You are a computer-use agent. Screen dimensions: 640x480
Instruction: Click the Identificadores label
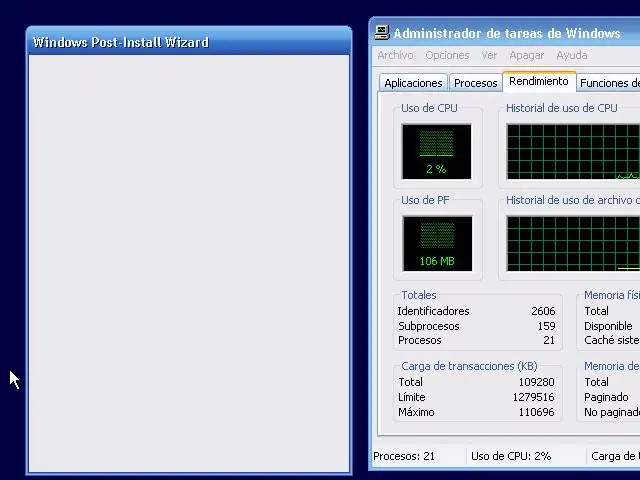tap(433, 311)
